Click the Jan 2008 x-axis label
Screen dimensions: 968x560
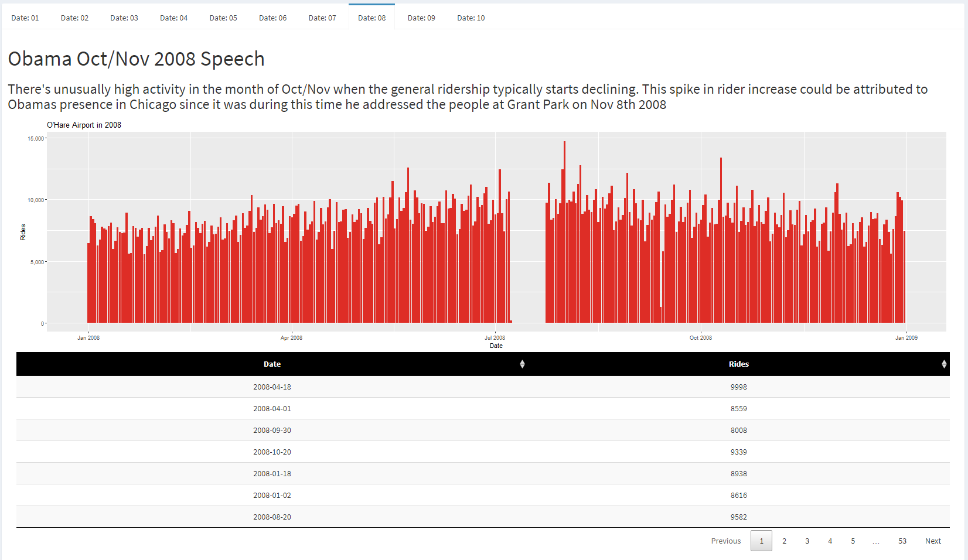tap(88, 338)
